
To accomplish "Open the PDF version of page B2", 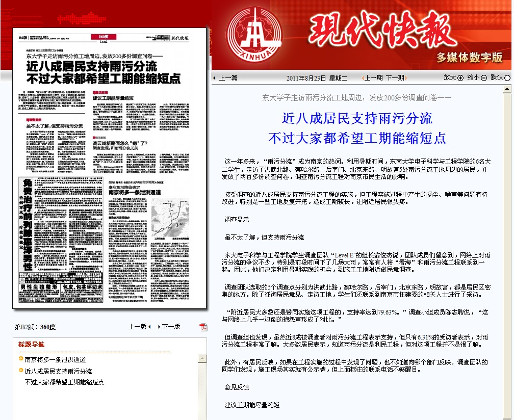I will 203,327.
